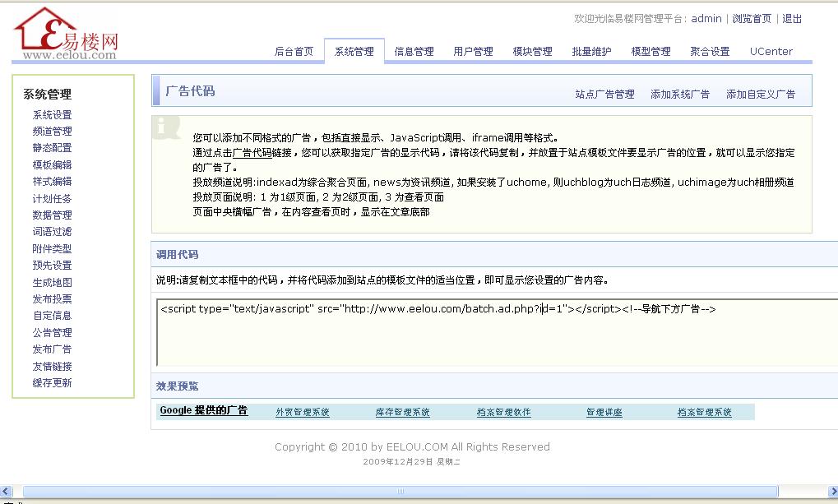This screenshot has width=838, height=504.
Task: Click 添加系统广告 link
Action: (680, 94)
